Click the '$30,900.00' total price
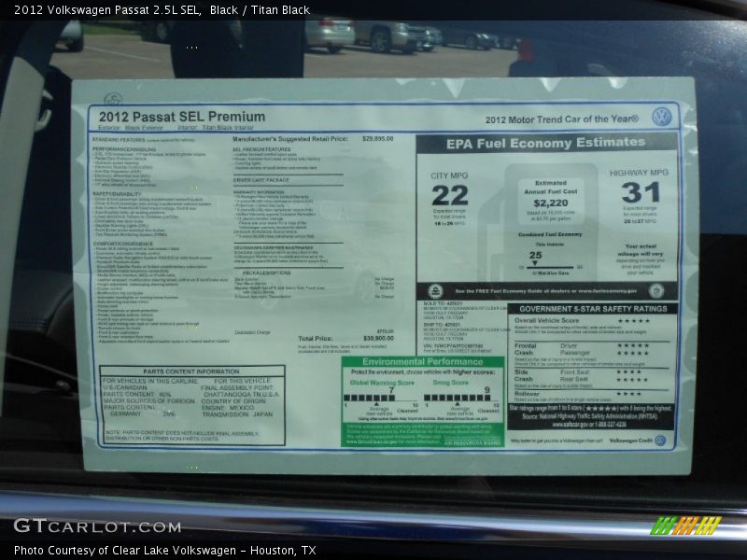This screenshot has width=747, height=560. tap(379, 338)
